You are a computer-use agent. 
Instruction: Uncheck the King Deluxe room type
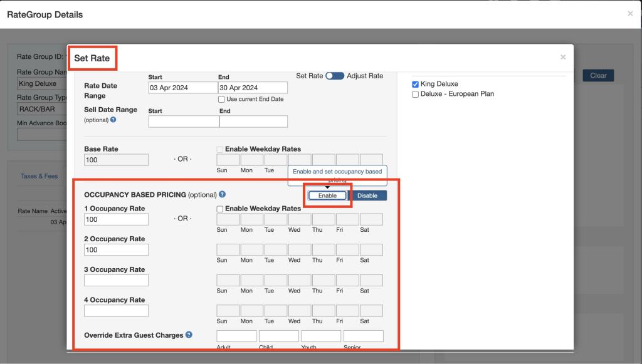click(x=415, y=83)
